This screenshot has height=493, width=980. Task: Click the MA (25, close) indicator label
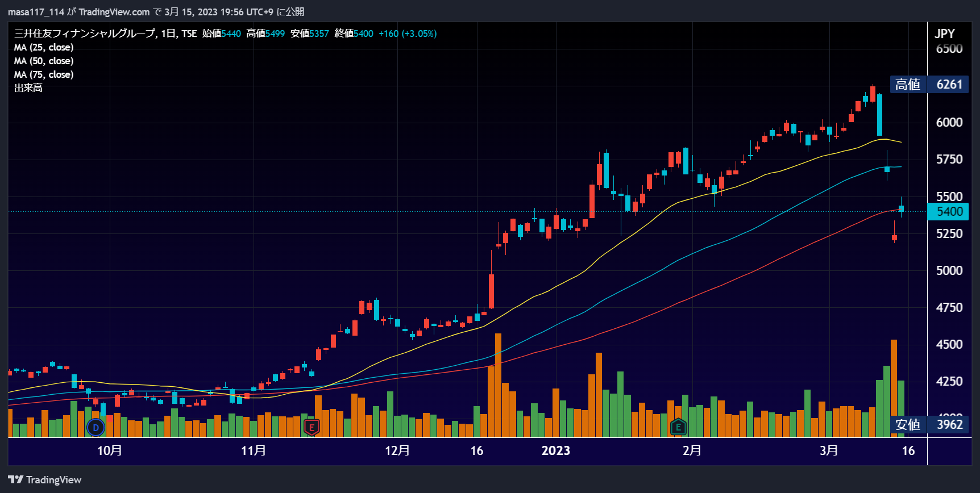(x=44, y=47)
